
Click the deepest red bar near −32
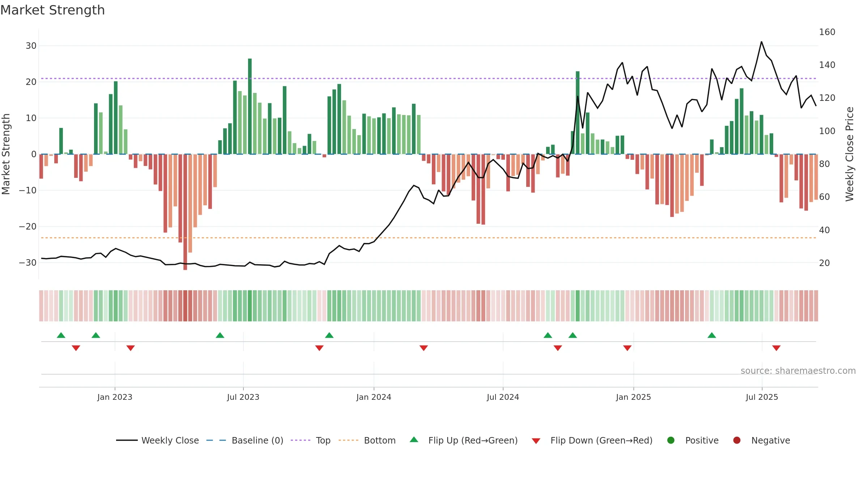tap(185, 212)
